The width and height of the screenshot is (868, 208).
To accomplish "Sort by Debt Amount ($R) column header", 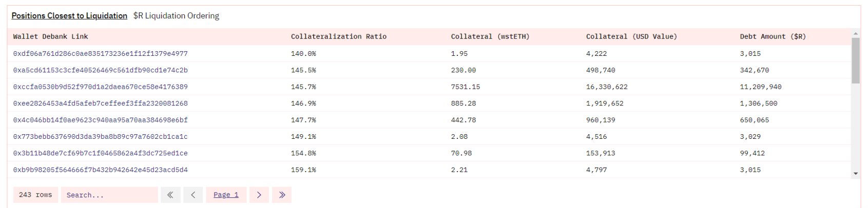I will pyautogui.click(x=773, y=36).
